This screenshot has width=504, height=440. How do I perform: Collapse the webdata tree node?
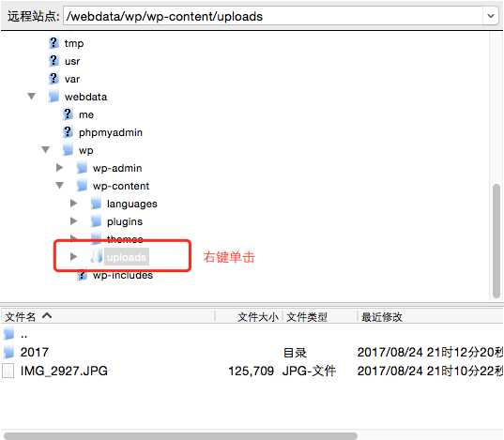(32, 96)
